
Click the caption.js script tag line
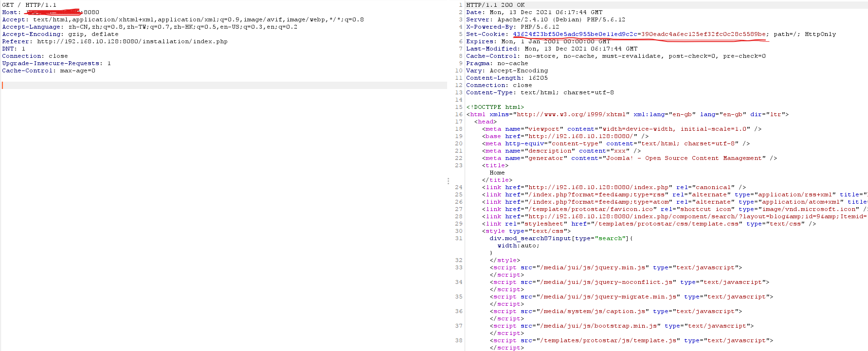point(616,311)
